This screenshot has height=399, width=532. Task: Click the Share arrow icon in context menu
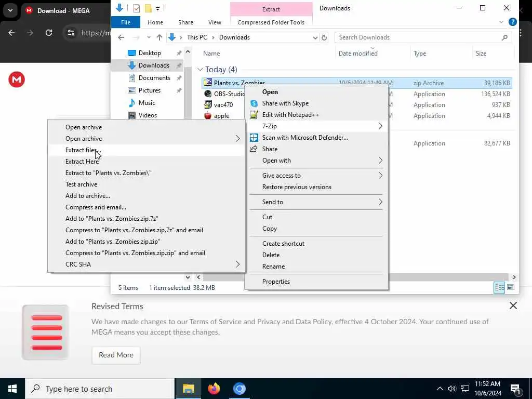point(254,149)
